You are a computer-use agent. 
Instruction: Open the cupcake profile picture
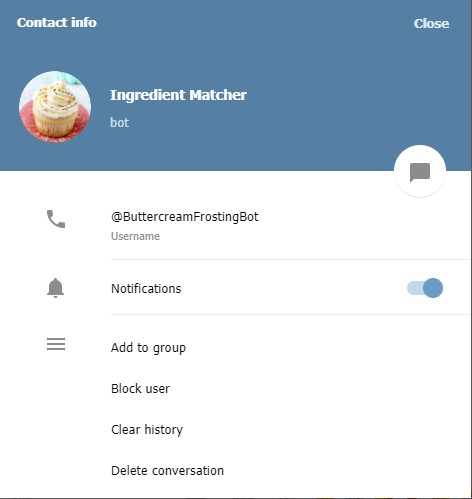point(55,107)
